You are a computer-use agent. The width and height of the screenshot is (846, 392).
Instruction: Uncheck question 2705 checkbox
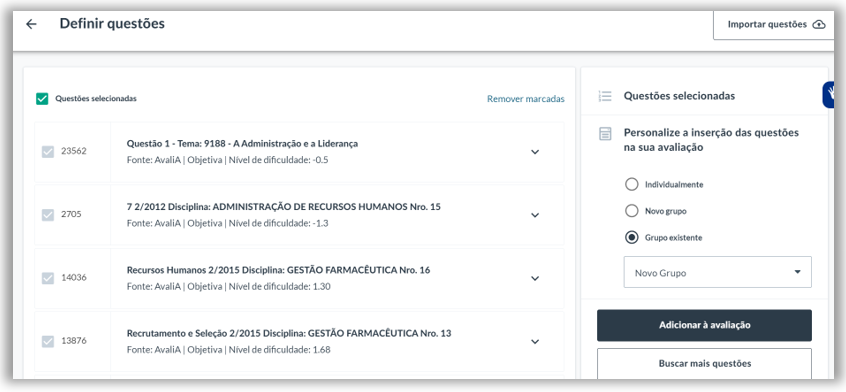tap(48, 215)
